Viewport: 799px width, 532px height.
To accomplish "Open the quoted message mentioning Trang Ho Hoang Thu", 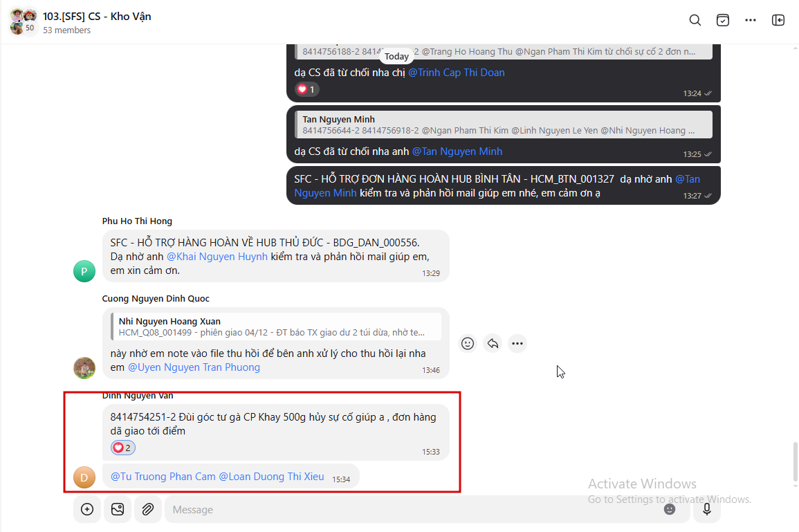I will (x=504, y=51).
